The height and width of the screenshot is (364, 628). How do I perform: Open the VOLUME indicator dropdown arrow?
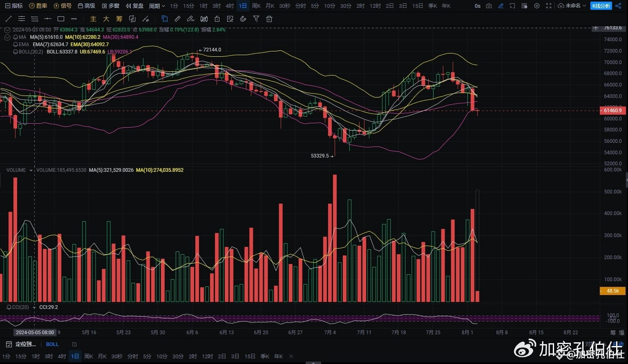tap(31, 170)
